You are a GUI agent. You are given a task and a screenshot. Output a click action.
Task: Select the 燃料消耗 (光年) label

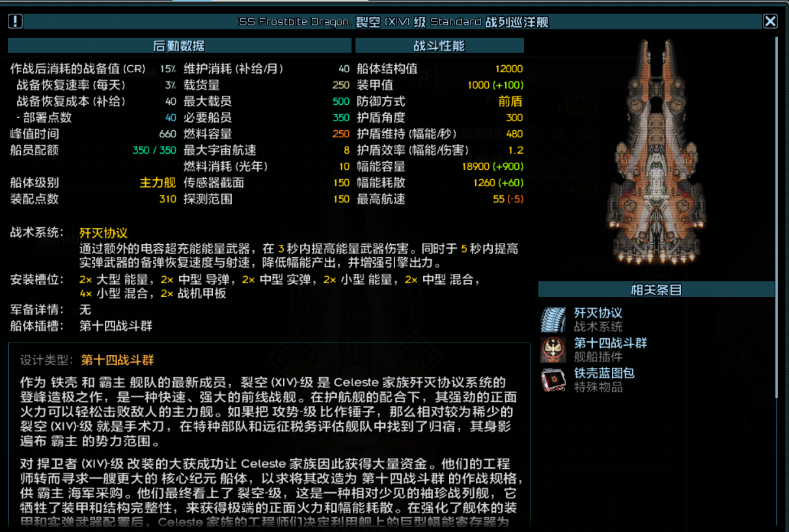pos(225,167)
